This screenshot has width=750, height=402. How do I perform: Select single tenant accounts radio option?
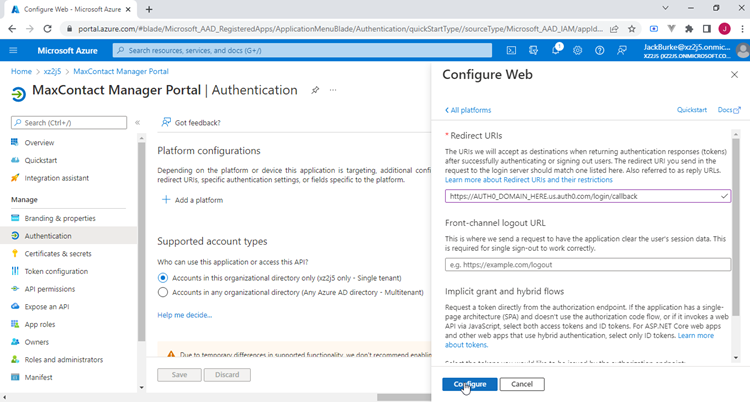163,278
